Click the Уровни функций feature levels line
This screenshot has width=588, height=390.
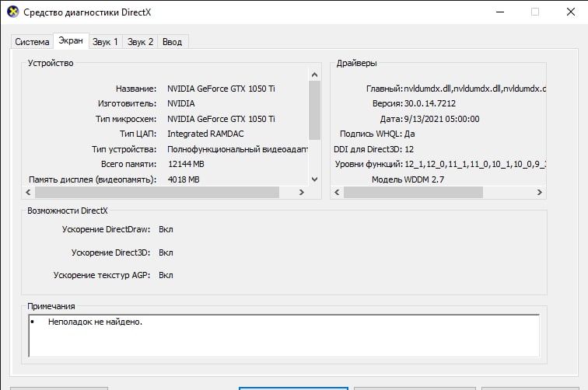coord(440,164)
